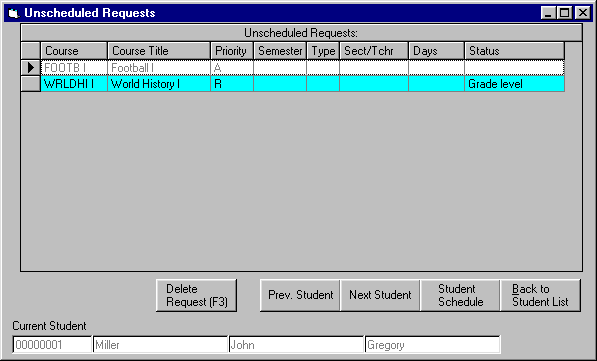Image resolution: width=597 pixels, height=361 pixels.
Task: Click the last name field Miller
Action: 160,345
